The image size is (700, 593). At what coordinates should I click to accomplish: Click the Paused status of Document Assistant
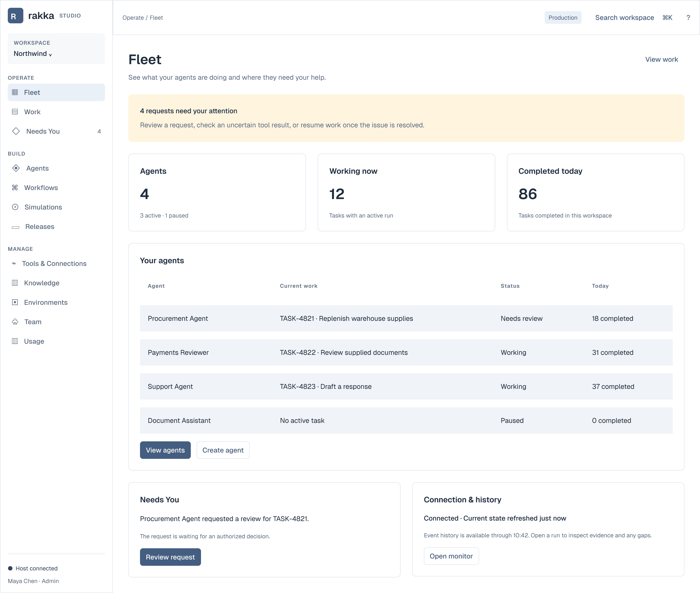tap(512, 420)
